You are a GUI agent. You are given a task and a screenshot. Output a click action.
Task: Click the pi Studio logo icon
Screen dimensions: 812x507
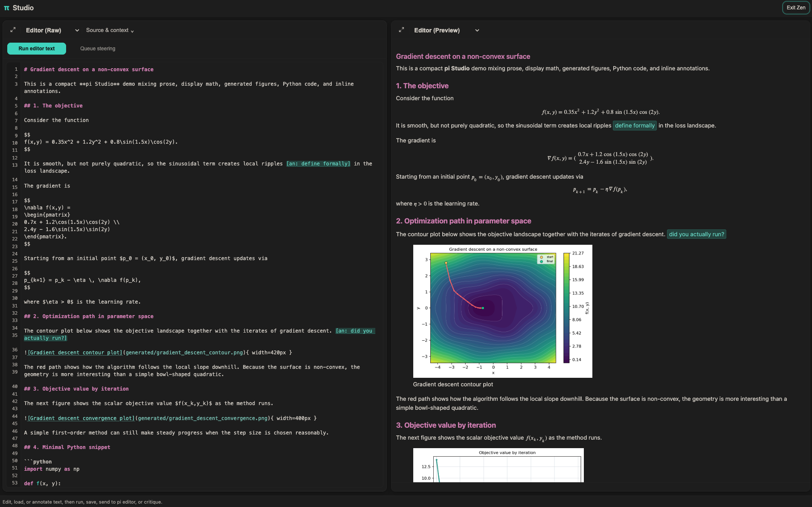[x=6, y=8]
